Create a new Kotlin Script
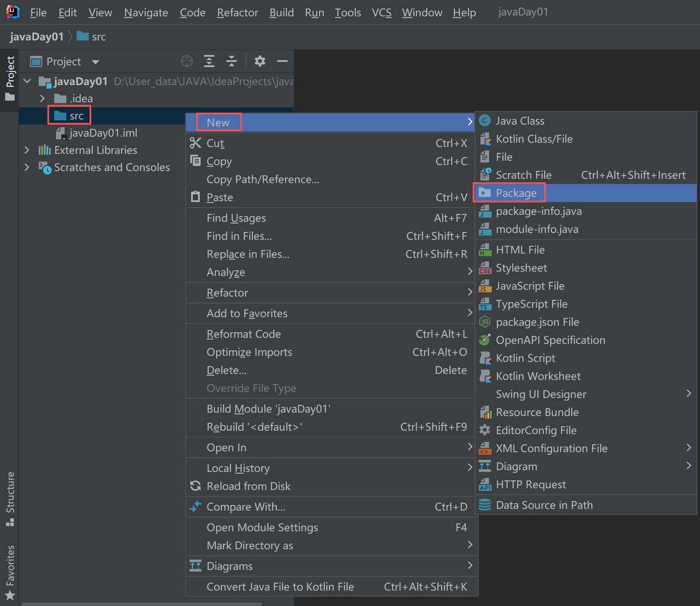 [586, 358]
